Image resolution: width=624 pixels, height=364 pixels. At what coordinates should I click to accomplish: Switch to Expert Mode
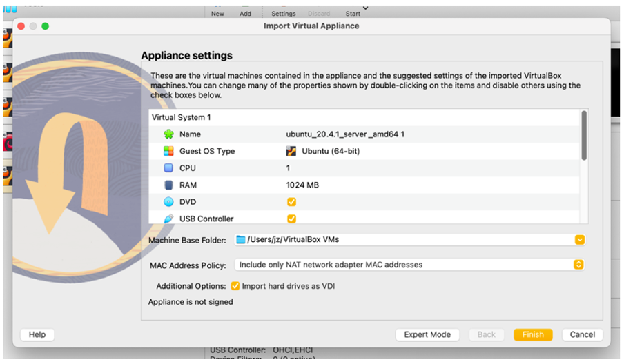[x=427, y=334]
